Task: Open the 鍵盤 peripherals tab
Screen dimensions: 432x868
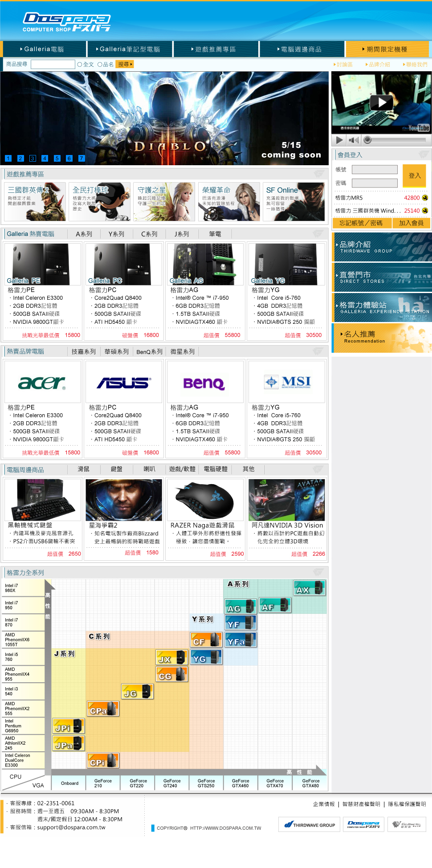Action: click(x=116, y=469)
